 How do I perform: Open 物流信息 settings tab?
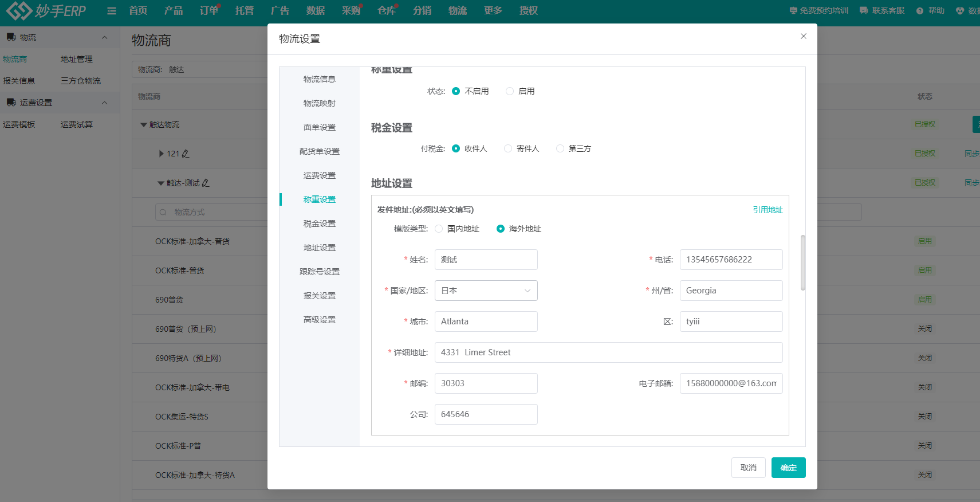click(x=320, y=79)
